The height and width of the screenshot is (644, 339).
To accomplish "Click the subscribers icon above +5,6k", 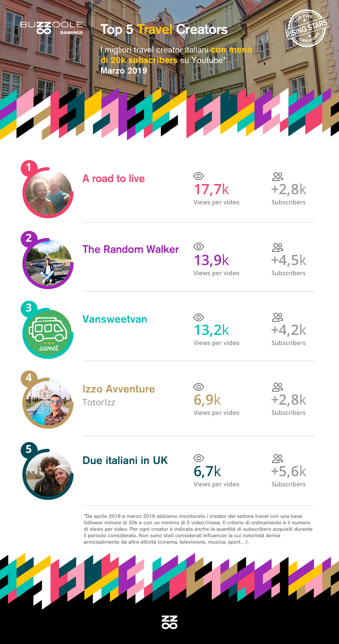I will coord(277,459).
